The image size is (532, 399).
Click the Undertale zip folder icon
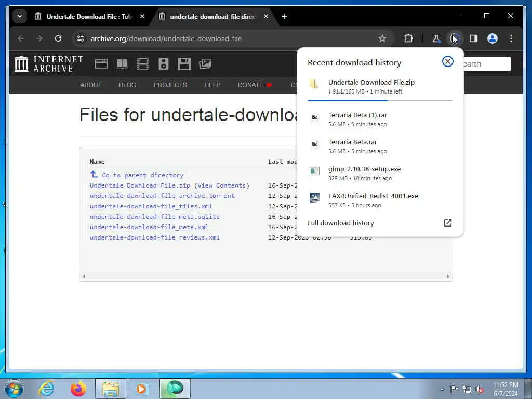click(314, 84)
